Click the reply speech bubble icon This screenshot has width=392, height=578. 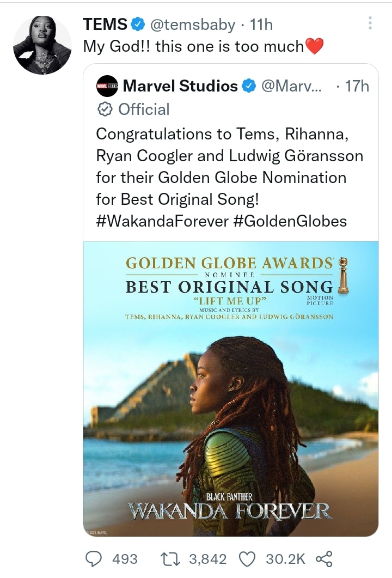point(94,559)
